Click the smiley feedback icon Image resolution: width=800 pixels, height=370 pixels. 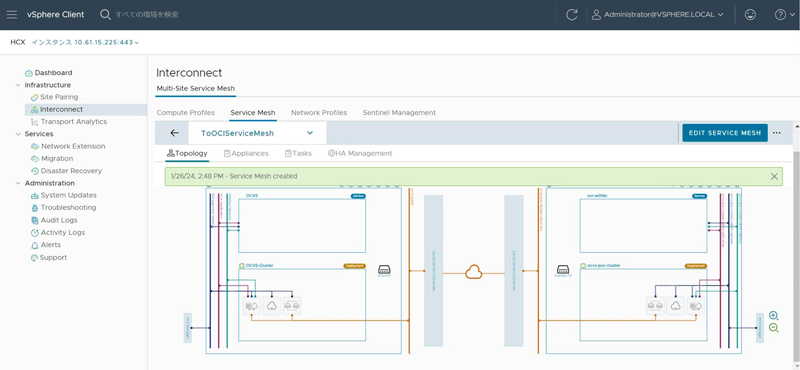pos(750,15)
